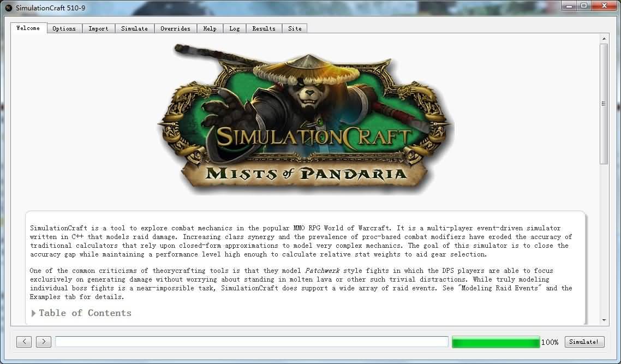Click the SimulationCraft title bar icon
Image resolution: width=621 pixels, height=364 pixels.
[x=8, y=8]
